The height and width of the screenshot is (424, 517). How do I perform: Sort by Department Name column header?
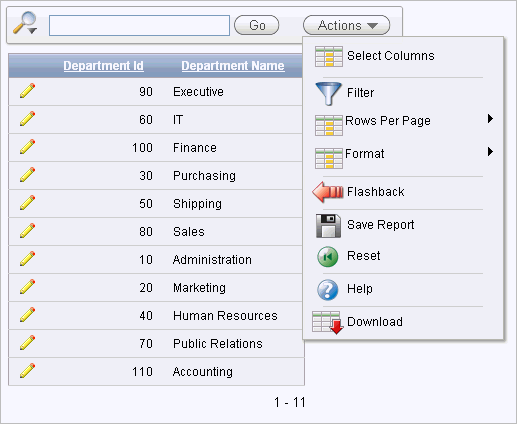pyautogui.click(x=233, y=66)
